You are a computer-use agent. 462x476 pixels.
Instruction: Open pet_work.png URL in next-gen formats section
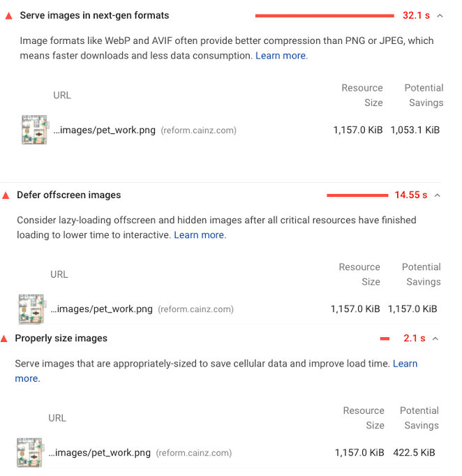pyautogui.click(x=105, y=131)
